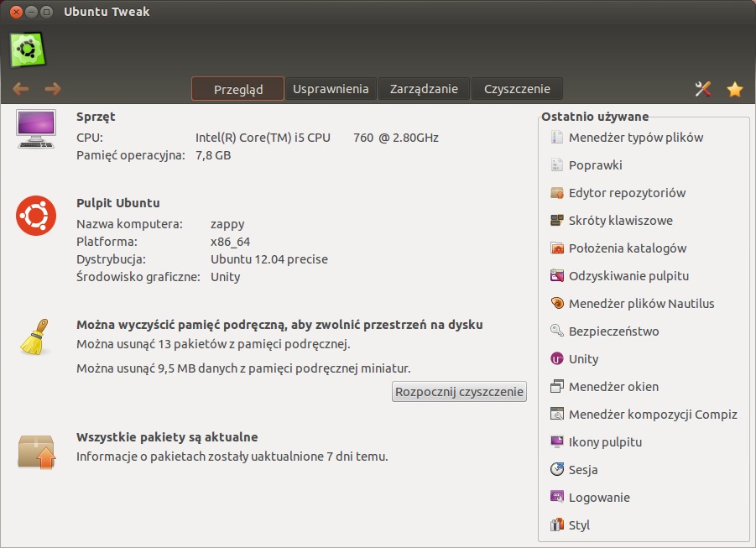Click the yellow broom cleaning icon
This screenshot has height=548, width=756.
pos(34,337)
